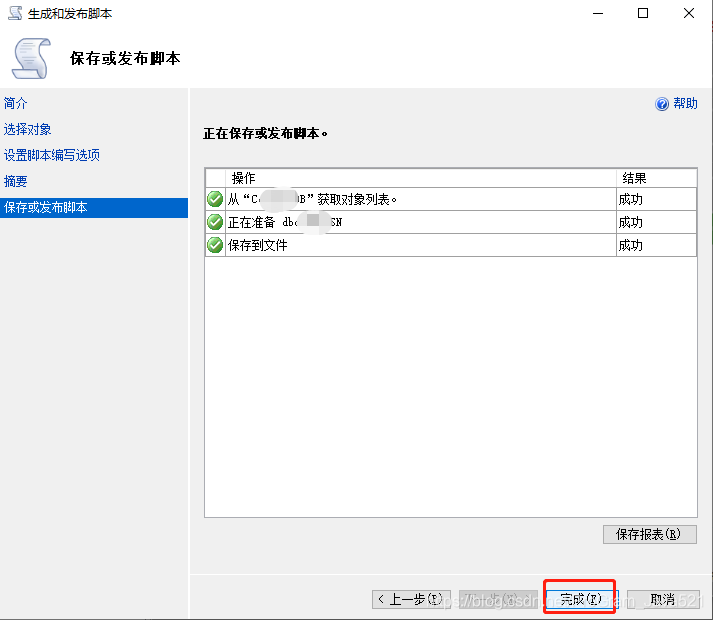Click the 完成(F) finish button
The width and height of the screenshot is (713, 620).
coord(580,599)
